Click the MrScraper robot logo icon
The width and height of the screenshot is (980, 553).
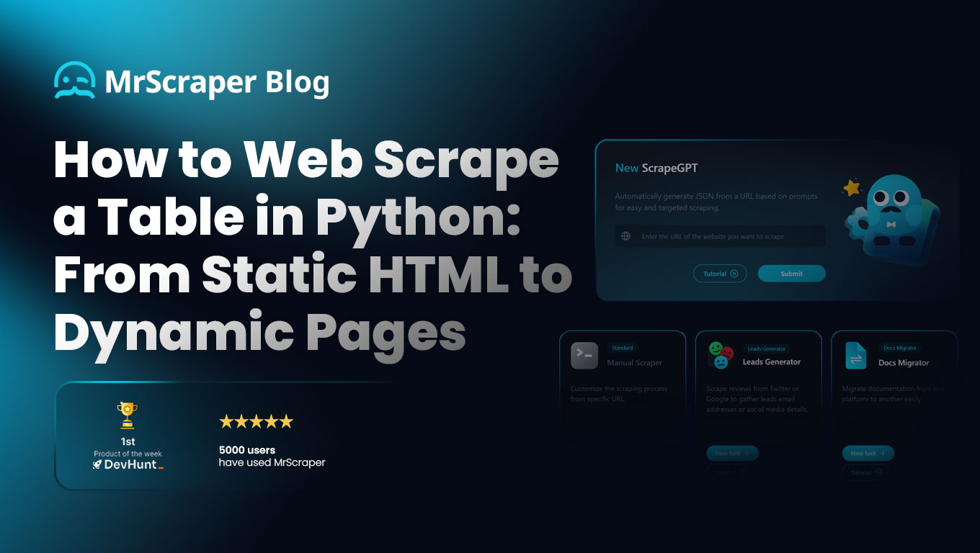tap(74, 81)
